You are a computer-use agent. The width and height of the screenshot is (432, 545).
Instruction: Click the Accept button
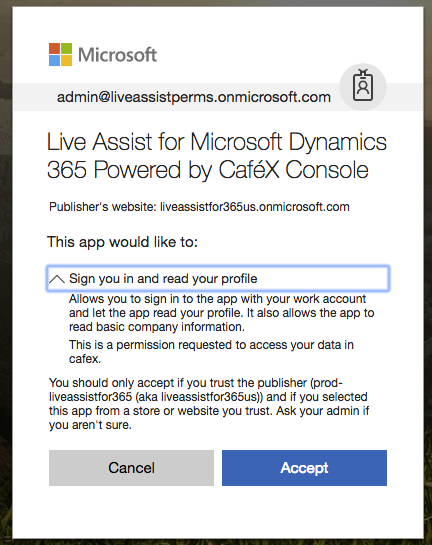coord(304,467)
